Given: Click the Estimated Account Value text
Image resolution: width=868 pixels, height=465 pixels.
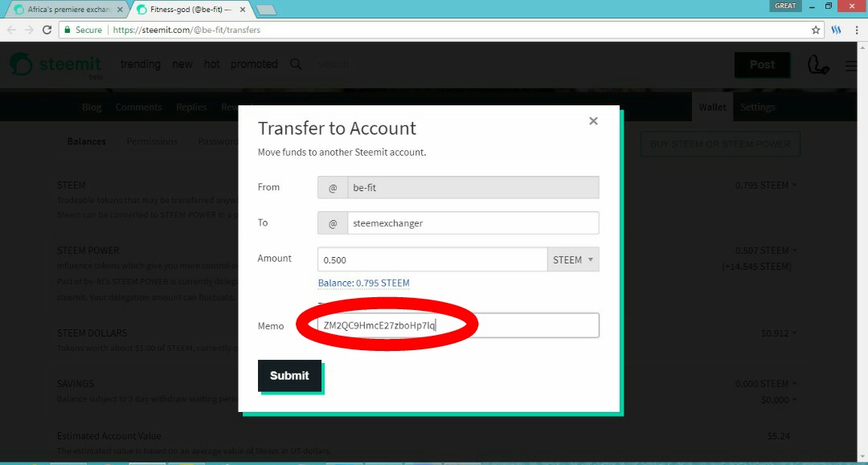Looking at the screenshot, I should coord(109,436).
